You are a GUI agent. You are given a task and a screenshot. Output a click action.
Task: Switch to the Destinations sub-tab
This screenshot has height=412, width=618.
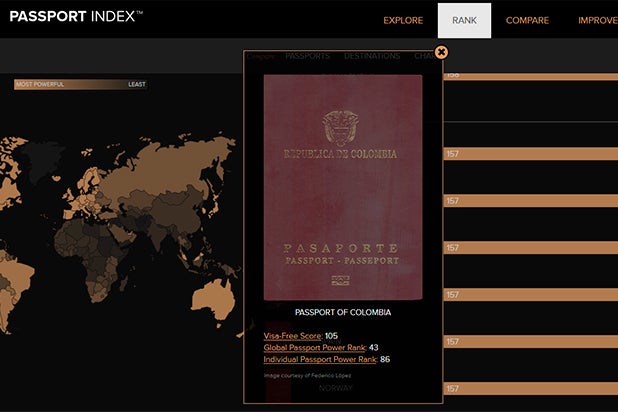pos(372,56)
